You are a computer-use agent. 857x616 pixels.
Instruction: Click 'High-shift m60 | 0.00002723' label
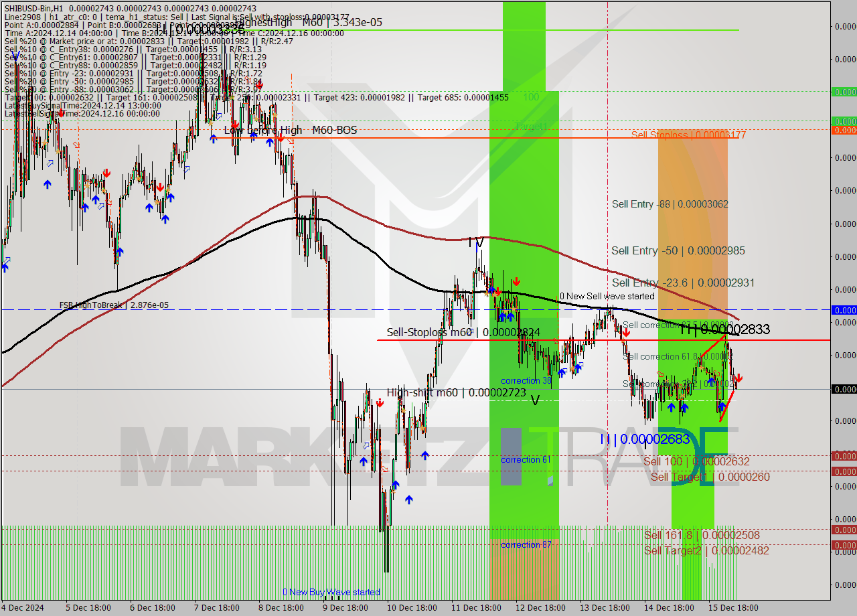[x=457, y=392]
